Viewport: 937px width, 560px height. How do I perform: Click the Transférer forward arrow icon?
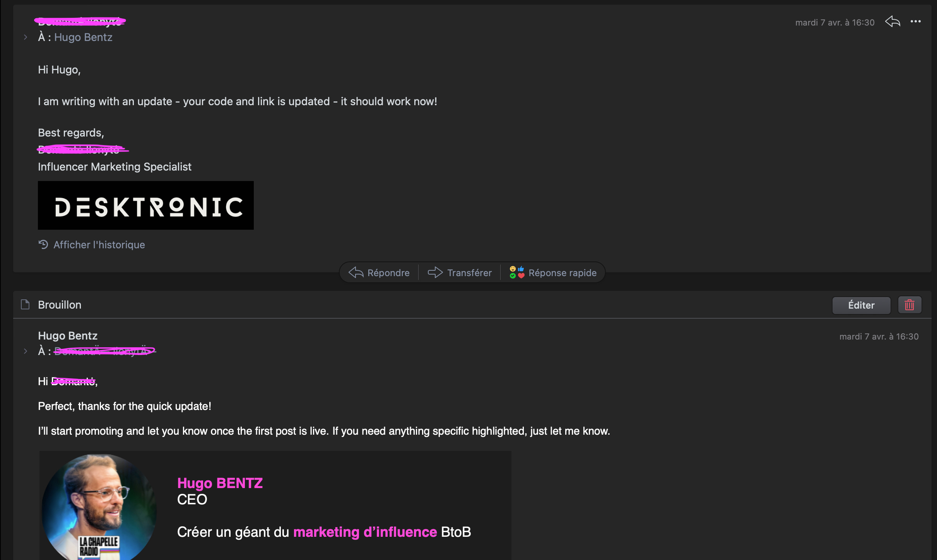pos(435,272)
